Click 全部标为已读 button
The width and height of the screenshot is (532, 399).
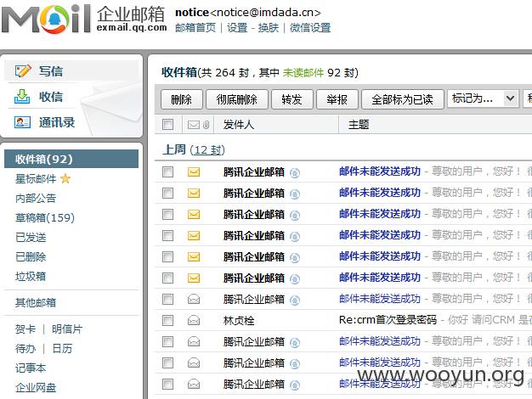pyautogui.click(x=402, y=99)
